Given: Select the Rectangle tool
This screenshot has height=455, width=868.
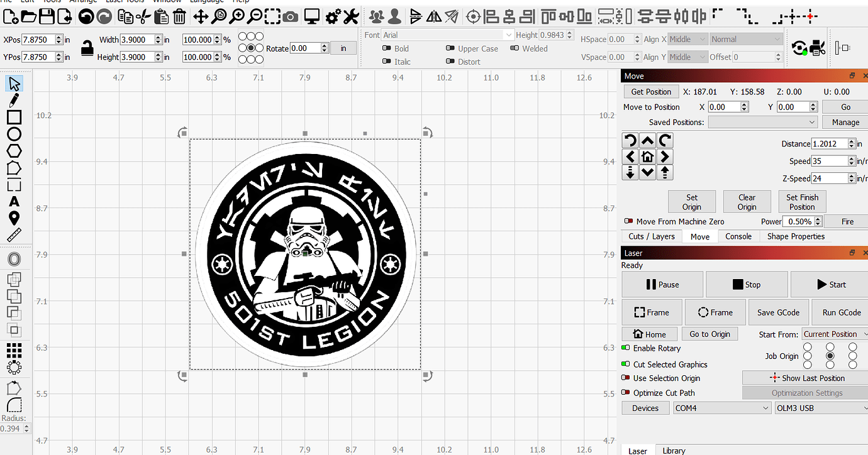Looking at the screenshot, I should tap(14, 116).
